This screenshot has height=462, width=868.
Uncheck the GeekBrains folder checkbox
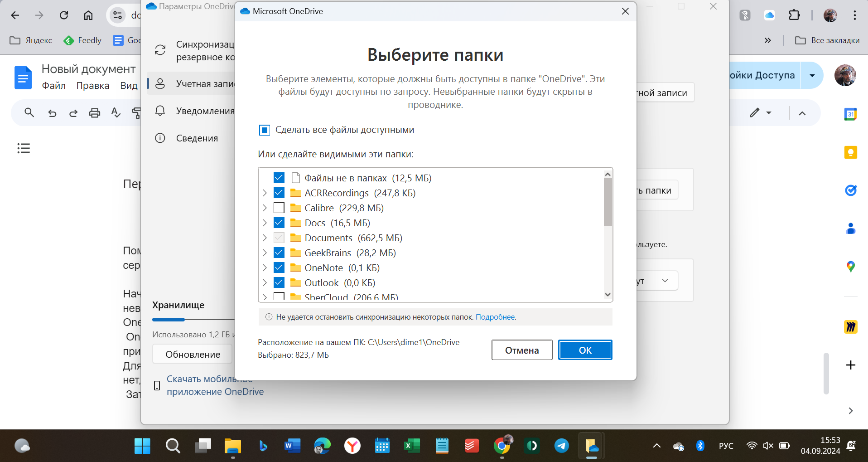pos(279,253)
